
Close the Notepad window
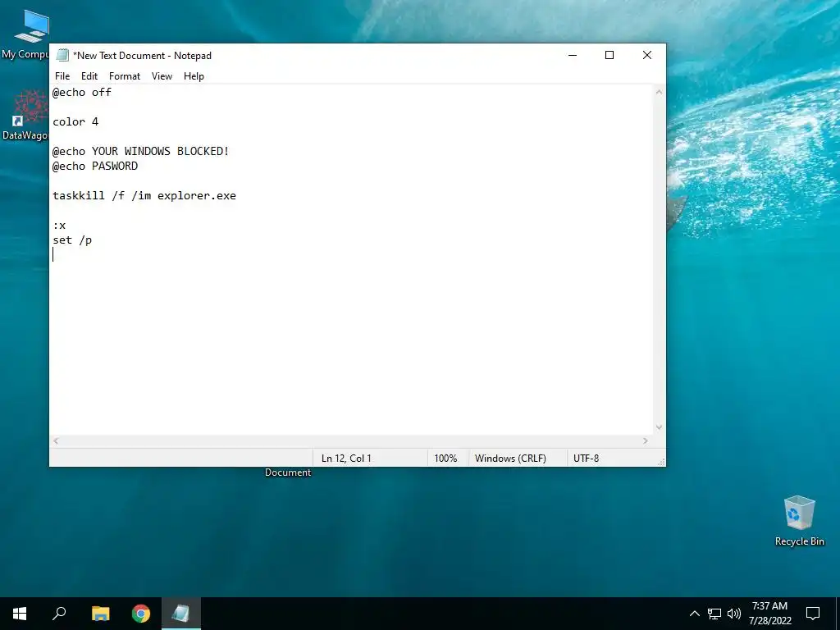647,55
